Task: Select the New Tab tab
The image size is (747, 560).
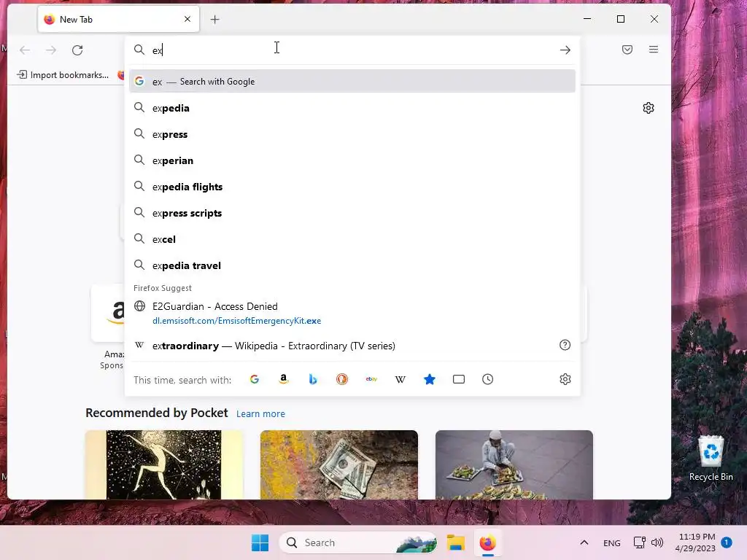Action: coord(119,20)
